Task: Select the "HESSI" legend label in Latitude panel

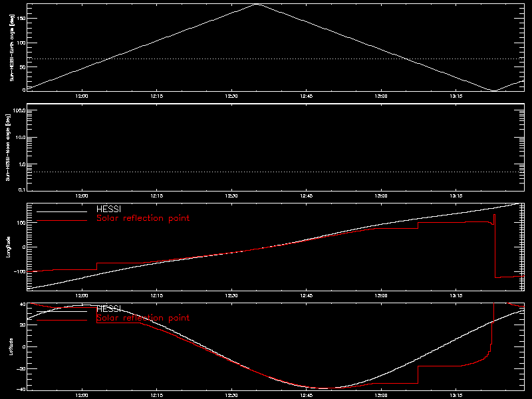Action: [x=108, y=309]
